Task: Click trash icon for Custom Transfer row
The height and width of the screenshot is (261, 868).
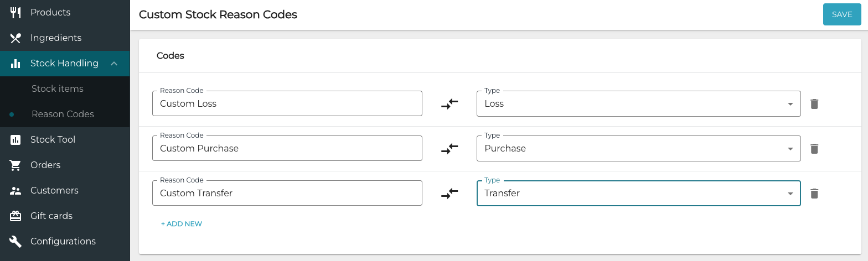Action: point(814,194)
